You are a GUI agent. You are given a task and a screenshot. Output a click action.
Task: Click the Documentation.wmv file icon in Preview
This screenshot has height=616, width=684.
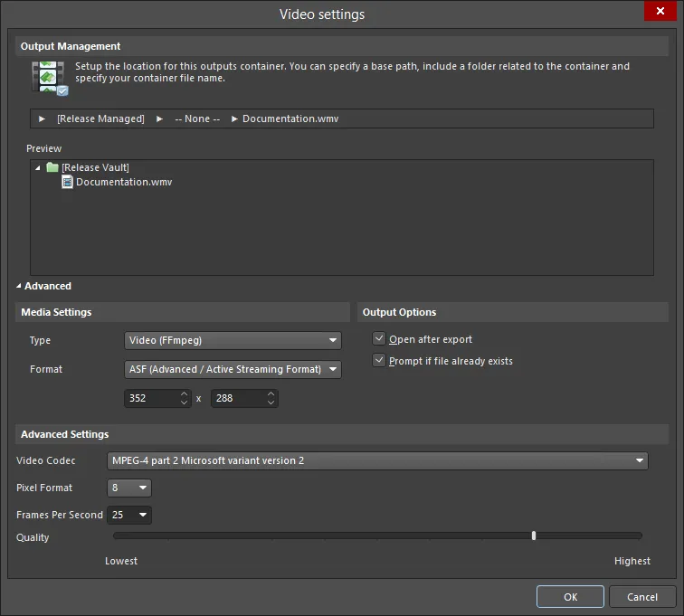(x=67, y=182)
